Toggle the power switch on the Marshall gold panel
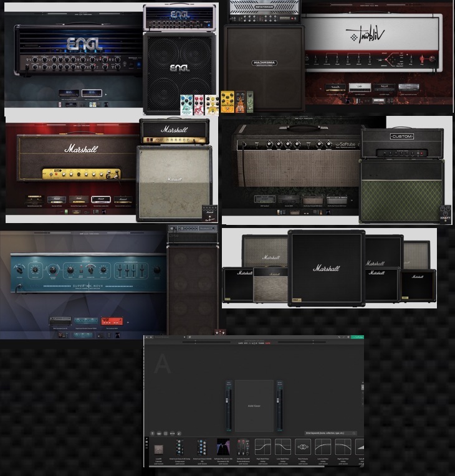 coord(51,174)
